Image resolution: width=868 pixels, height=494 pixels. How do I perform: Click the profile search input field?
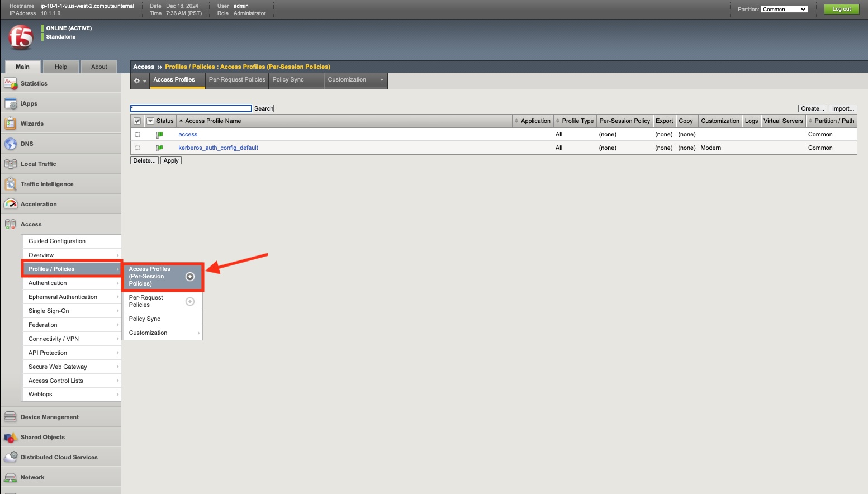tap(191, 108)
